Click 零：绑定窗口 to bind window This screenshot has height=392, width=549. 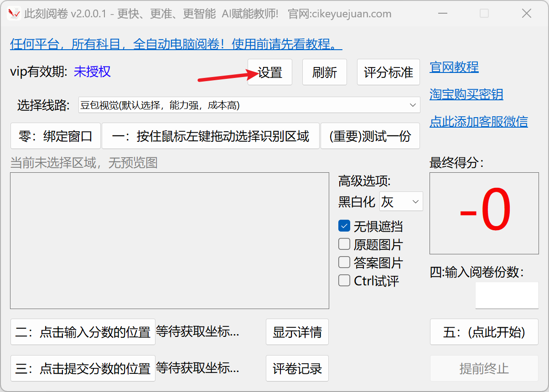click(x=55, y=135)
